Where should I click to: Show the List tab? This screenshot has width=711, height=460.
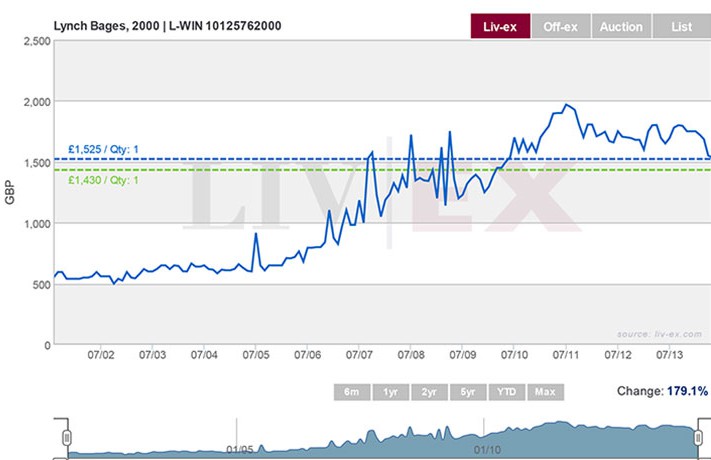click(682, 27)
